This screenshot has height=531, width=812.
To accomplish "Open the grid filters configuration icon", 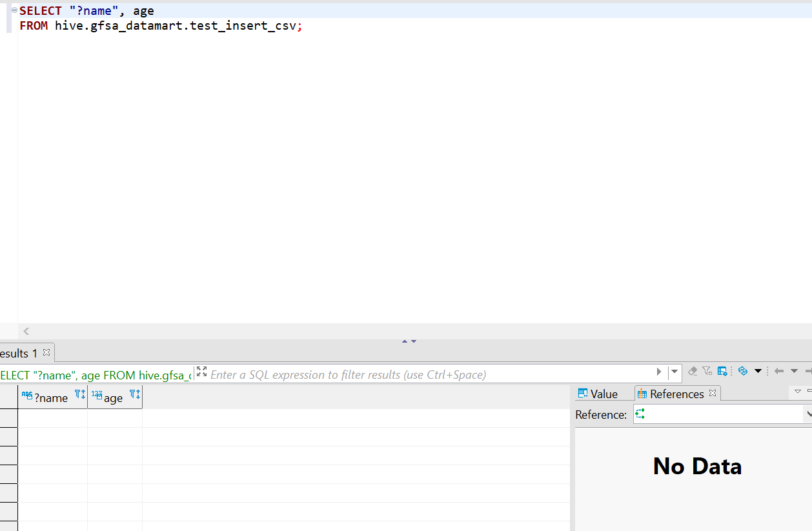I will pos(722,371).
